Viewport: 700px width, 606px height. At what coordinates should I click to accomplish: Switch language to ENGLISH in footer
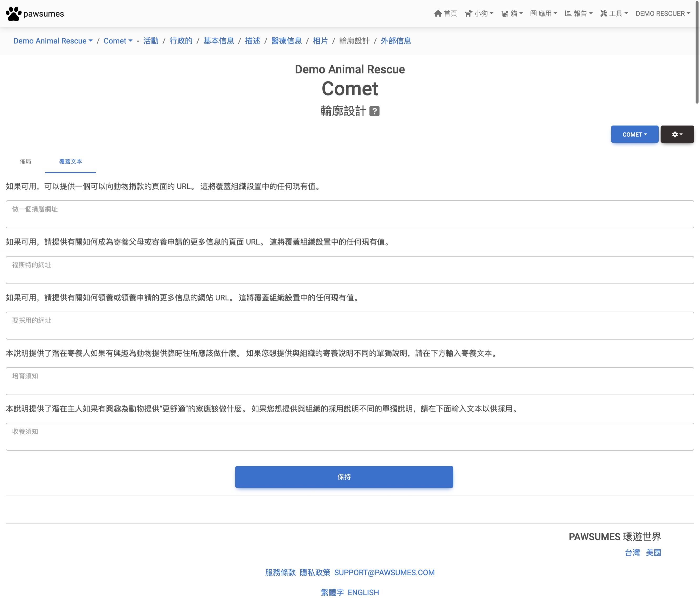pos(363,593)
